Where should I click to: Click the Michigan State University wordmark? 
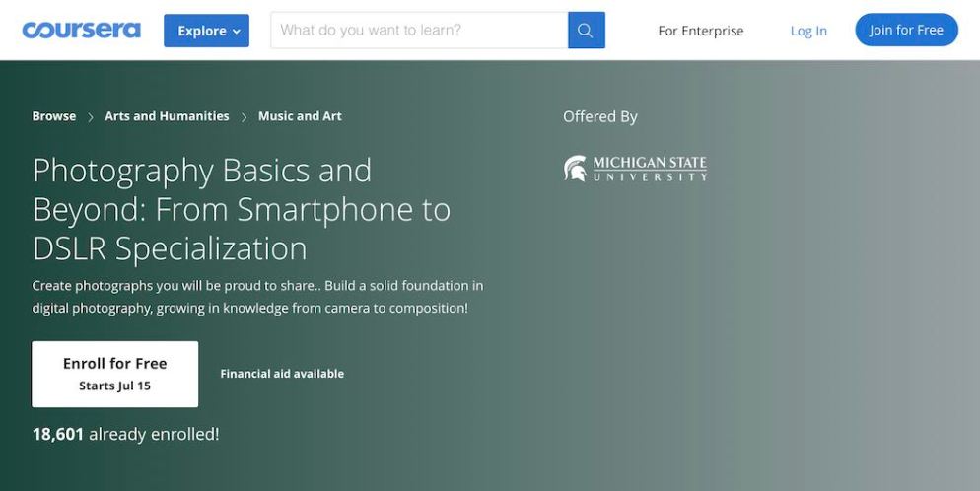[x=650, y=169]
